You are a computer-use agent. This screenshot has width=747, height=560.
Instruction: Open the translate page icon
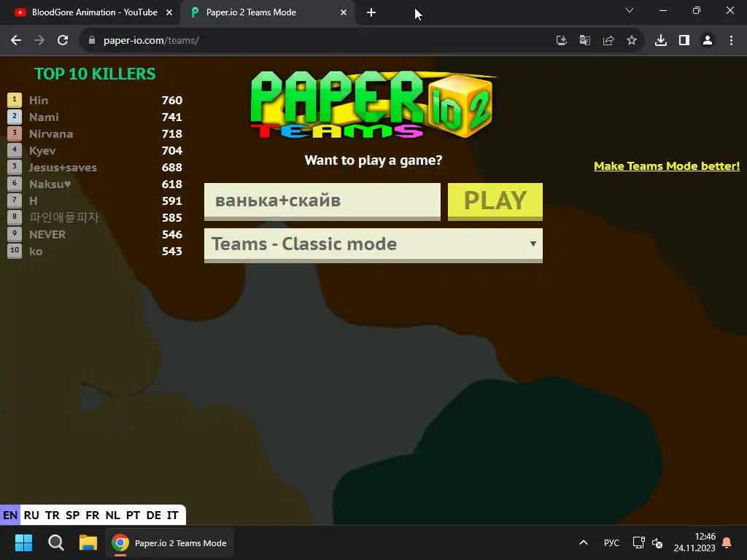pos(585,41)
